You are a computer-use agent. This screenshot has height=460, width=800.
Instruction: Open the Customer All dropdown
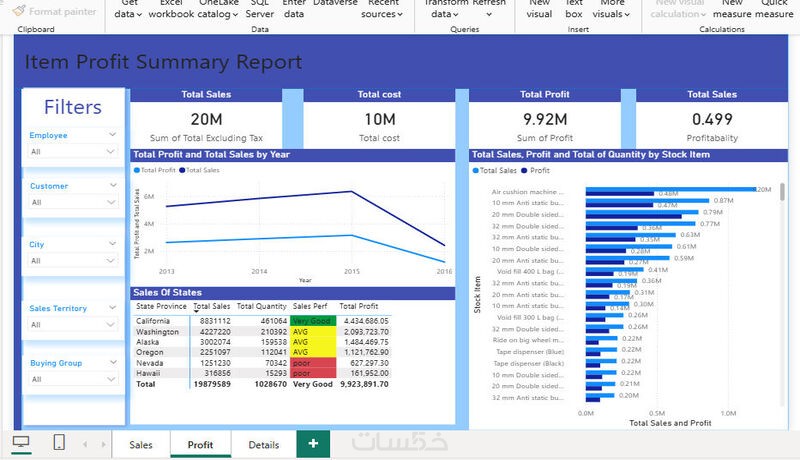coord(73,202)
